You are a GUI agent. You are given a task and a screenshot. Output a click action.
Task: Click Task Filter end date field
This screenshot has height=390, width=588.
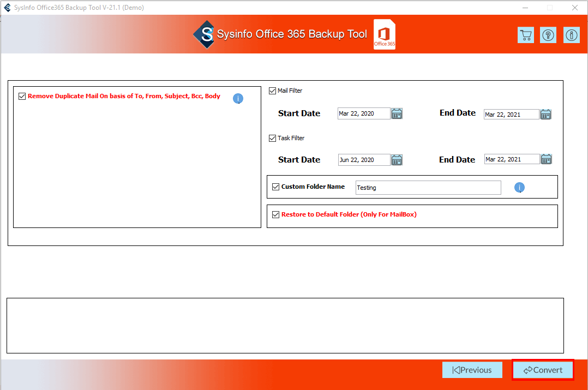(511, 159)
